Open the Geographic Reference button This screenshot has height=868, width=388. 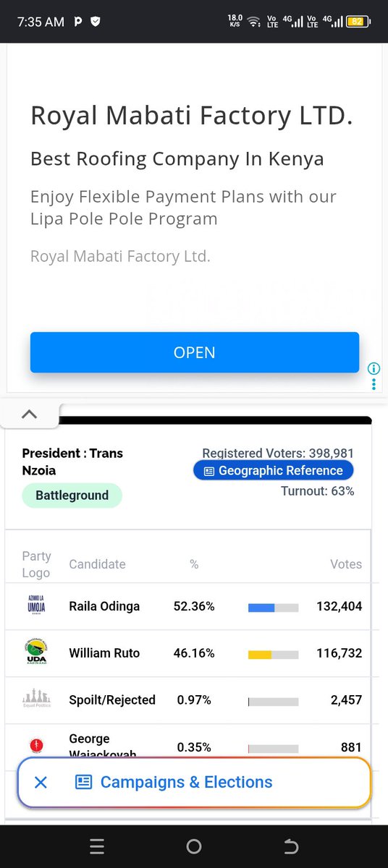[x=273, y=471]
